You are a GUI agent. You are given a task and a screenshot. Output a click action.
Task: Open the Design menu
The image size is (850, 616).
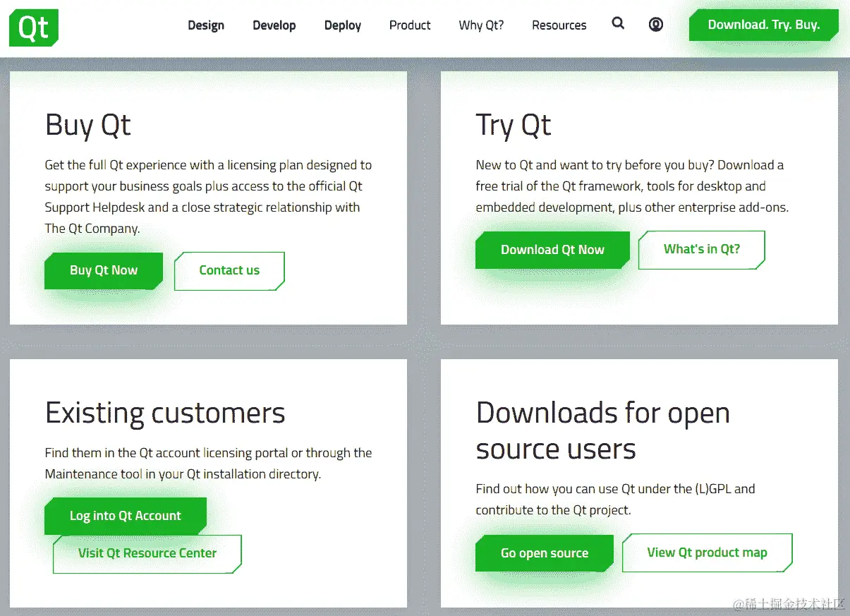[206, 25]
